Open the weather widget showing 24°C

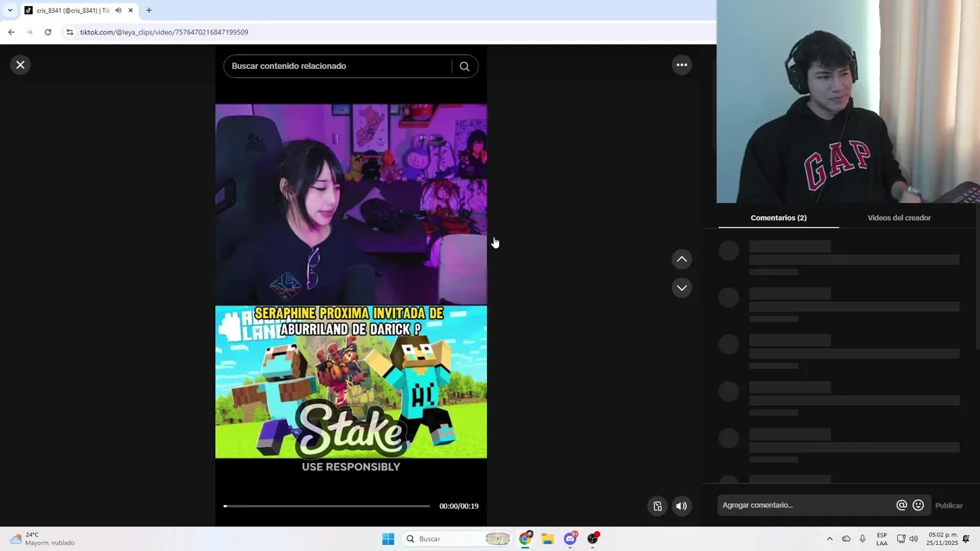(42, 539)
